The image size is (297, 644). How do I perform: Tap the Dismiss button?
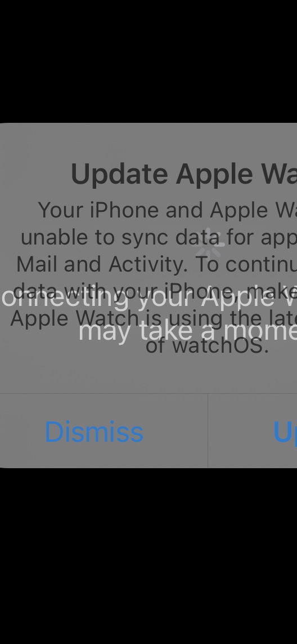pyautogui.click(x=94, y=432)
